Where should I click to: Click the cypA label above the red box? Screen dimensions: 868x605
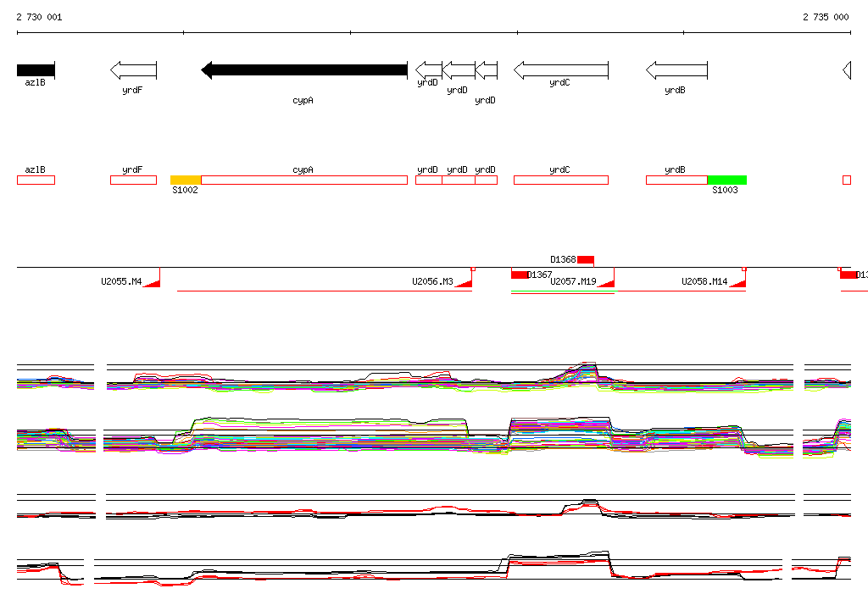[x=303, y=170]
